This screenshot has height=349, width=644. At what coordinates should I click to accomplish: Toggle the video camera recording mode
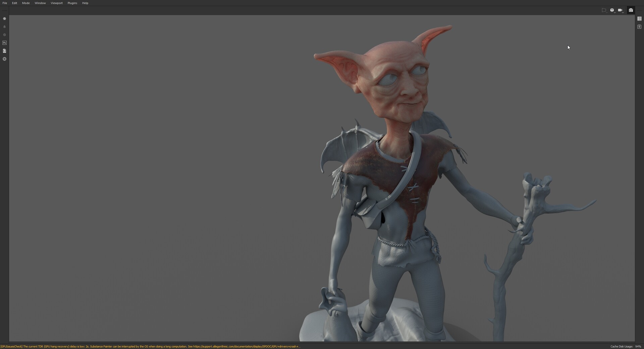620,10
